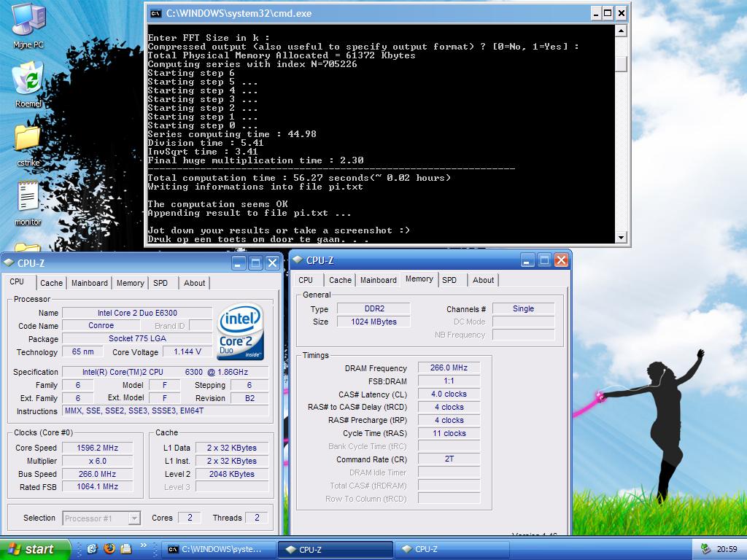Click the Command Rate 2T value

pyautogui.click(x=449, y=459)
